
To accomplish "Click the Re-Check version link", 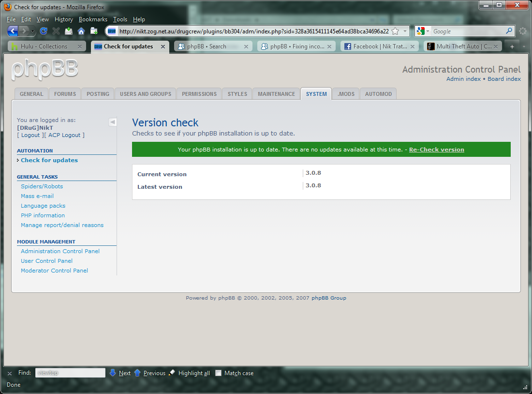I will (436, 150).
